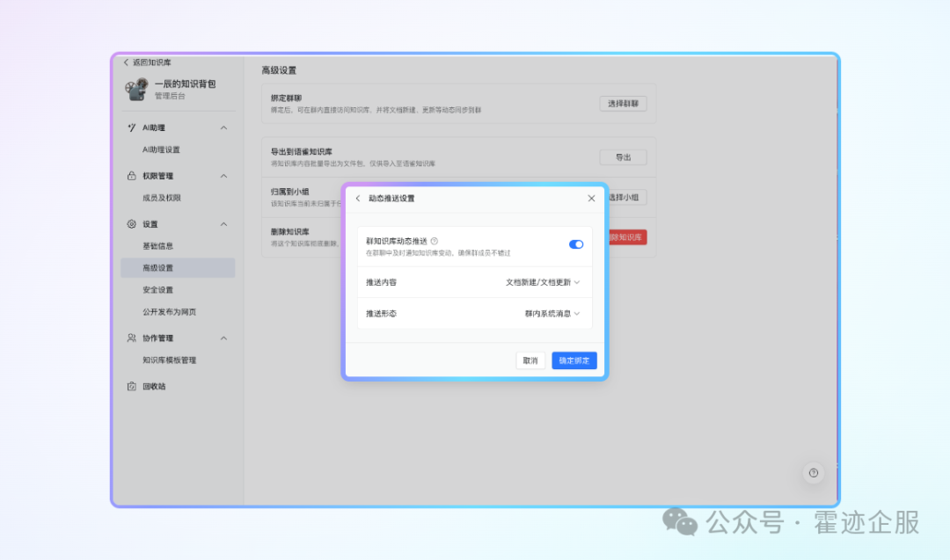
Task: Click the 选择小组 button behind the dialog
Action: point(627,197)
